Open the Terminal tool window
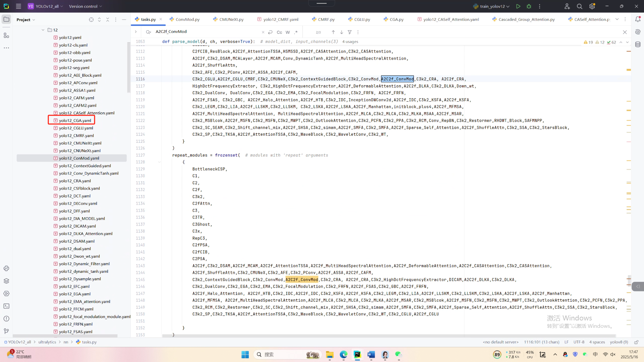644x362 pixels. tap(6, 306)
